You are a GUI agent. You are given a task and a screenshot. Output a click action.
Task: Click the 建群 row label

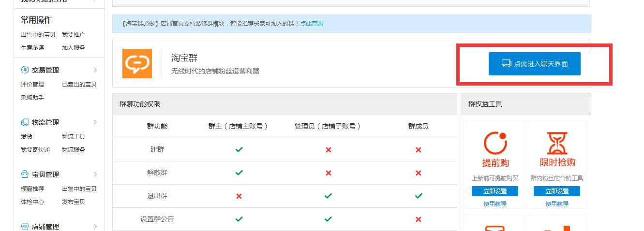[x=157, y=149]
